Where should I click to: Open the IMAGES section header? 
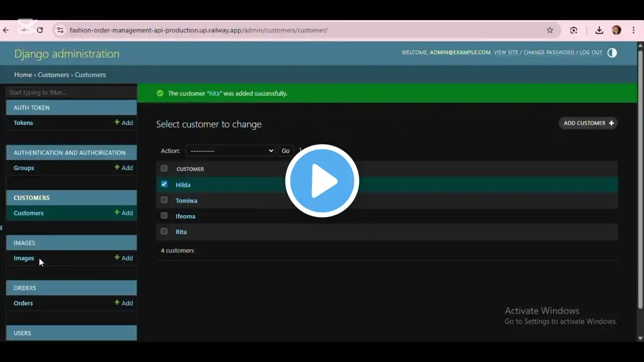tap(24, 243)
